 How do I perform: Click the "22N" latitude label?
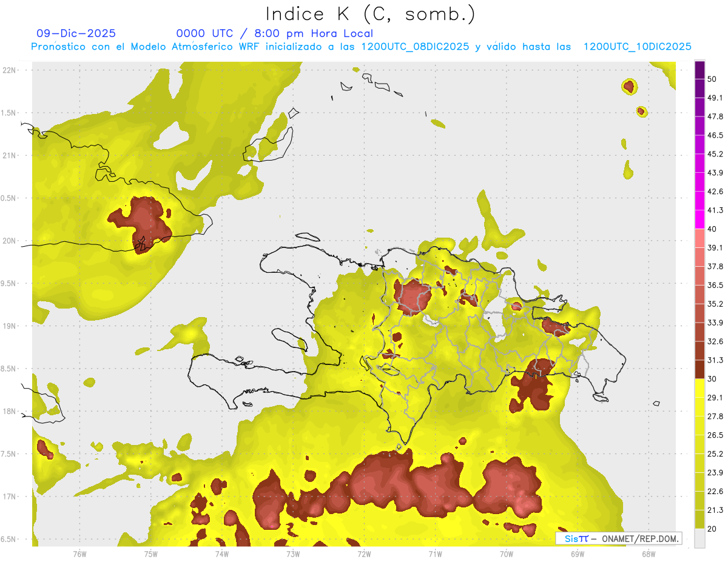tap(10, 70)
